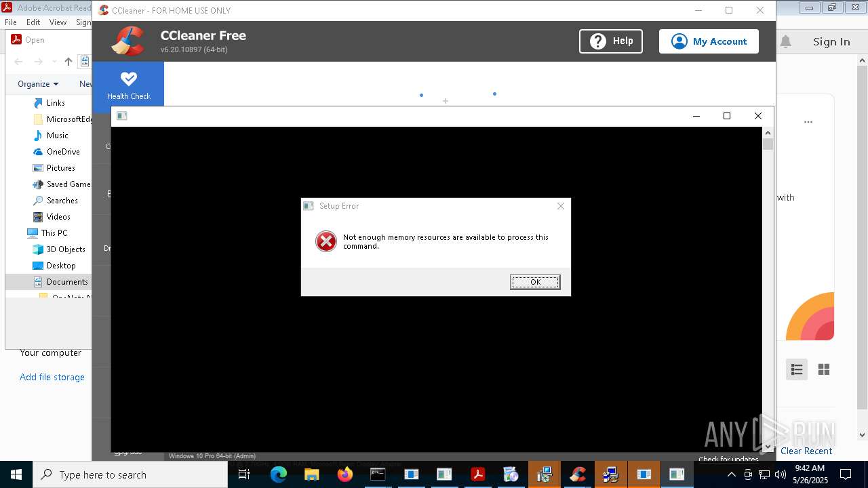Launch Firefox from the taskbar
The width and height of the screenshot is (868, 488).
click(344, 474)
